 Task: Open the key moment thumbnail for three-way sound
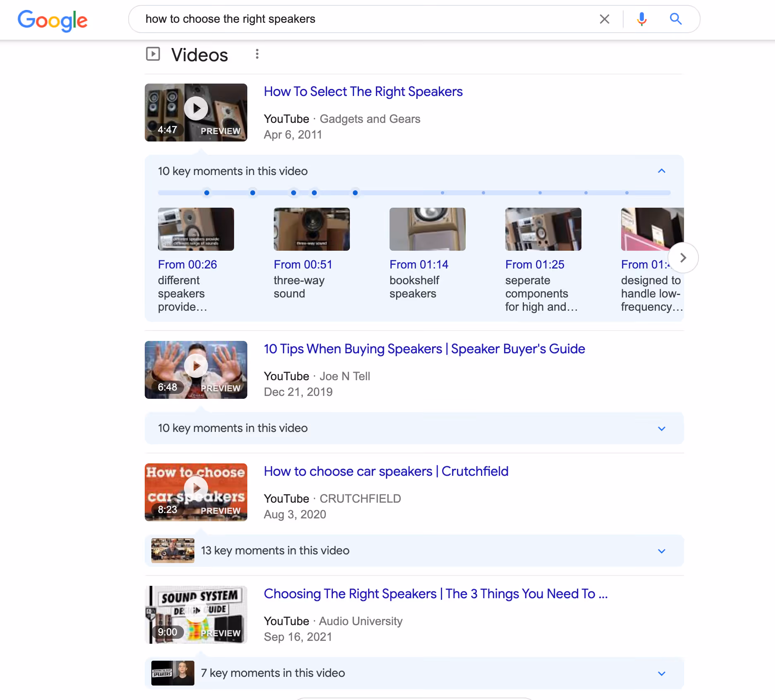pos(312,229)
